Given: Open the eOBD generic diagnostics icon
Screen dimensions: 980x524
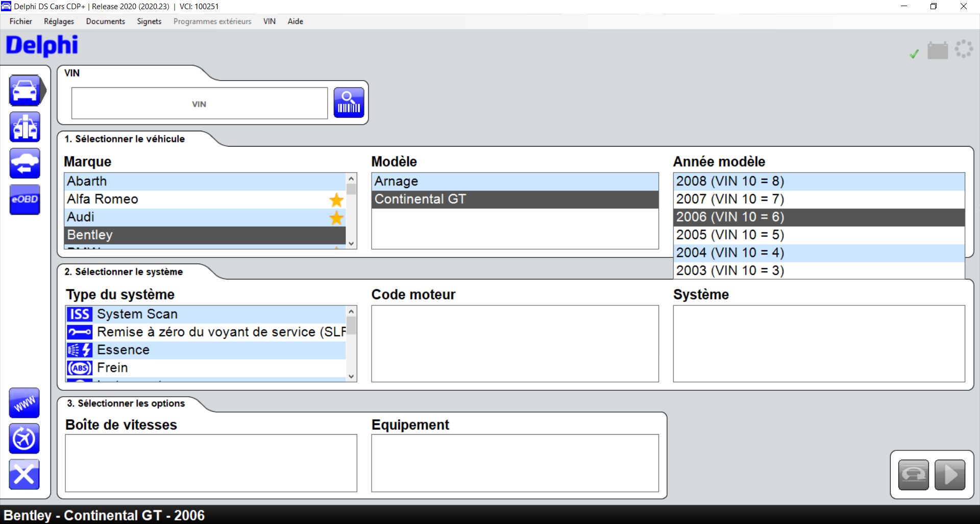Looking at the screenshot, I should point(24,199).
